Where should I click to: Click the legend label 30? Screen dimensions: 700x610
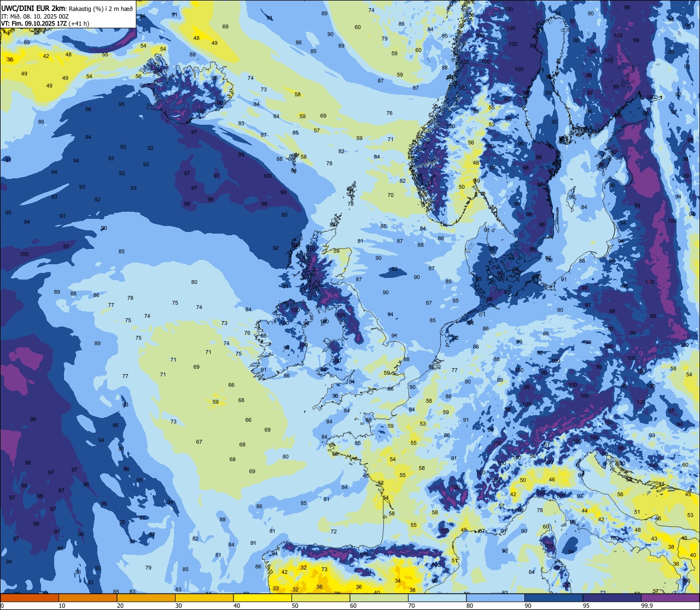[178, 606]
